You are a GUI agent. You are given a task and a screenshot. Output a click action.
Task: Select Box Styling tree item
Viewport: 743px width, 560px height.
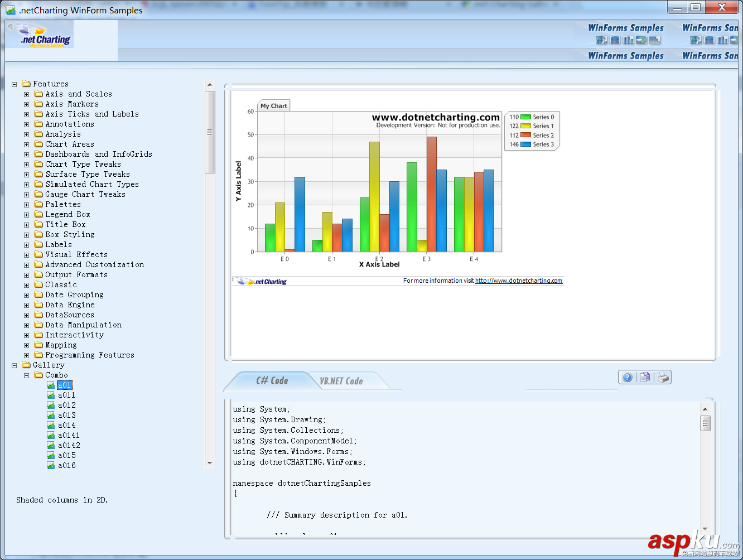(70, 234)
